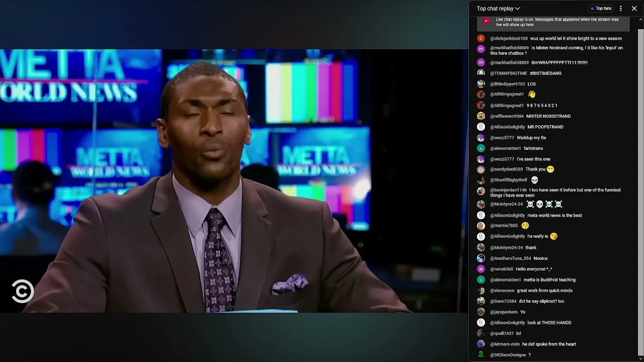Open @Dave72584's avatar
The height and width of the screenshot is (362, 644).
point(481,301)
